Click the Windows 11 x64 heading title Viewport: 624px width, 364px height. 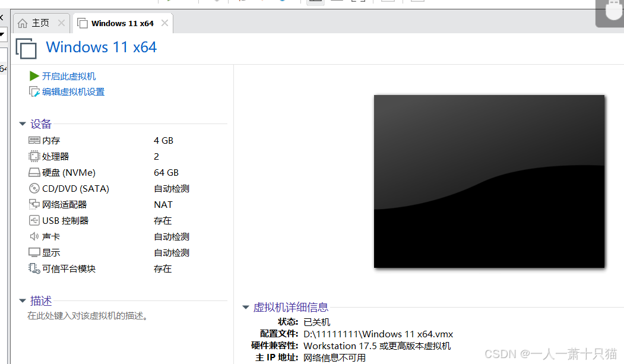(x=101, y=48)
